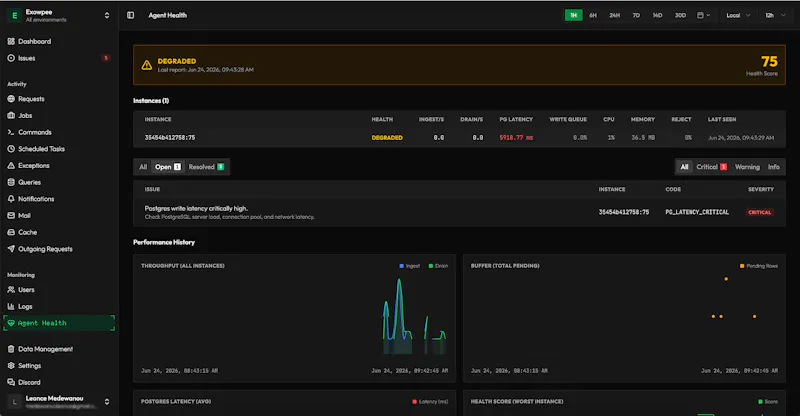Click the Queries database icon
800x416 pixels.
pyautogui.click(x=11, y=182)
